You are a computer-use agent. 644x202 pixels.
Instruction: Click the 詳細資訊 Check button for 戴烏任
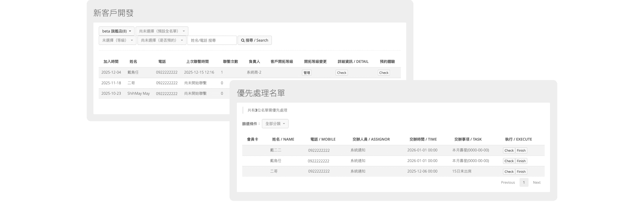tap(341, 73)
